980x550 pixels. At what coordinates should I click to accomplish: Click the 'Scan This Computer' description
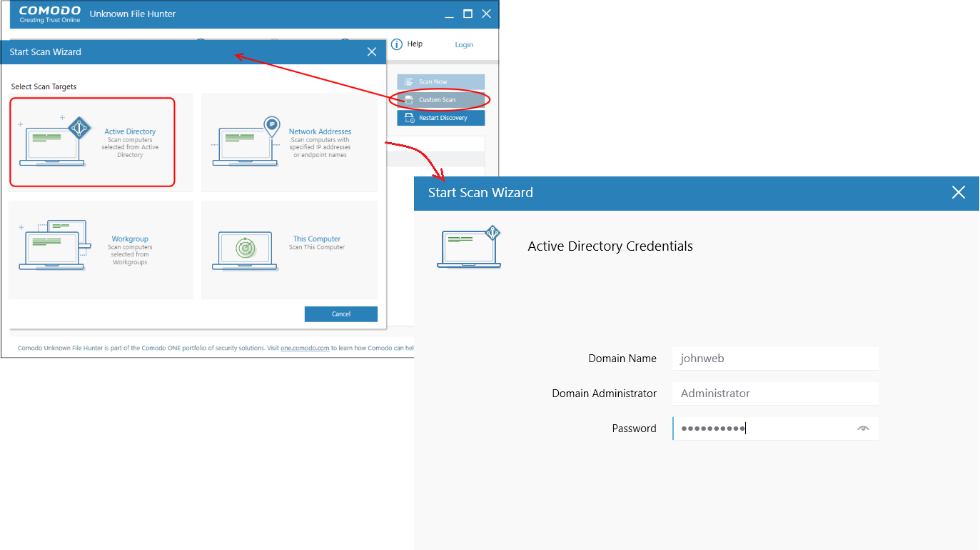(x=317, y=248)
